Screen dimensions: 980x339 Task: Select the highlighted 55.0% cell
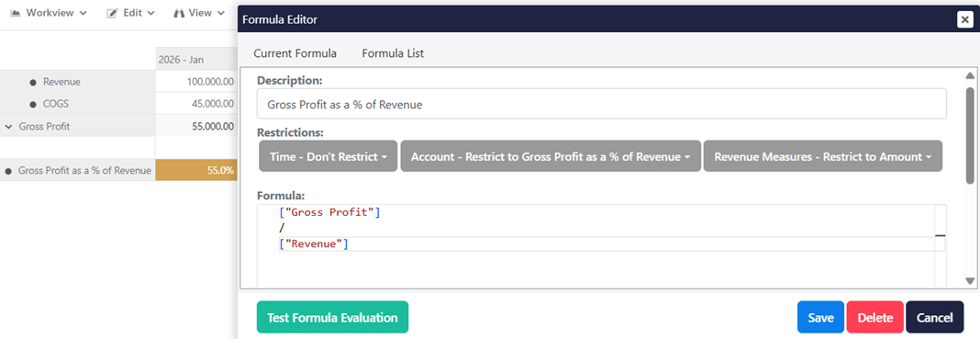196,170
